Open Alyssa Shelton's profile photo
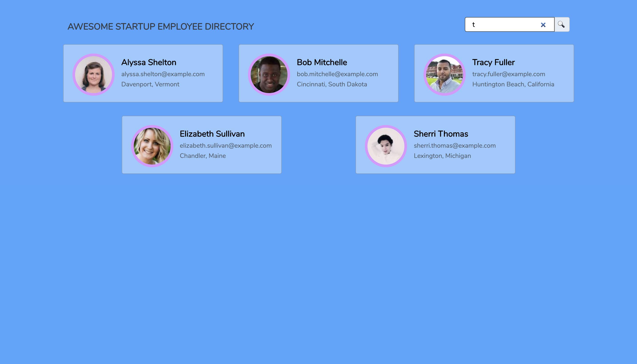The image size is (637, 364). (x=94, y=74)
